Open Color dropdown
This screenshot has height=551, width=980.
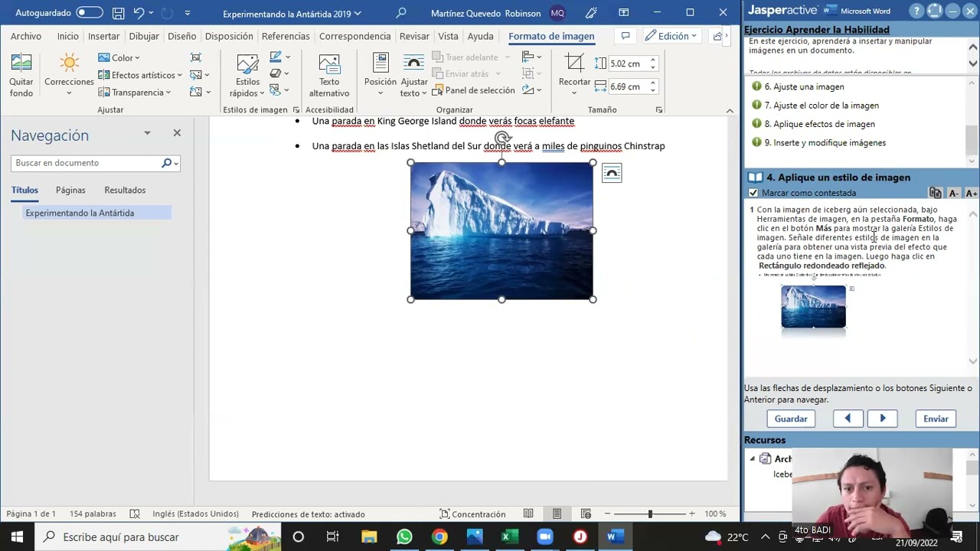(x=119, y=58)
